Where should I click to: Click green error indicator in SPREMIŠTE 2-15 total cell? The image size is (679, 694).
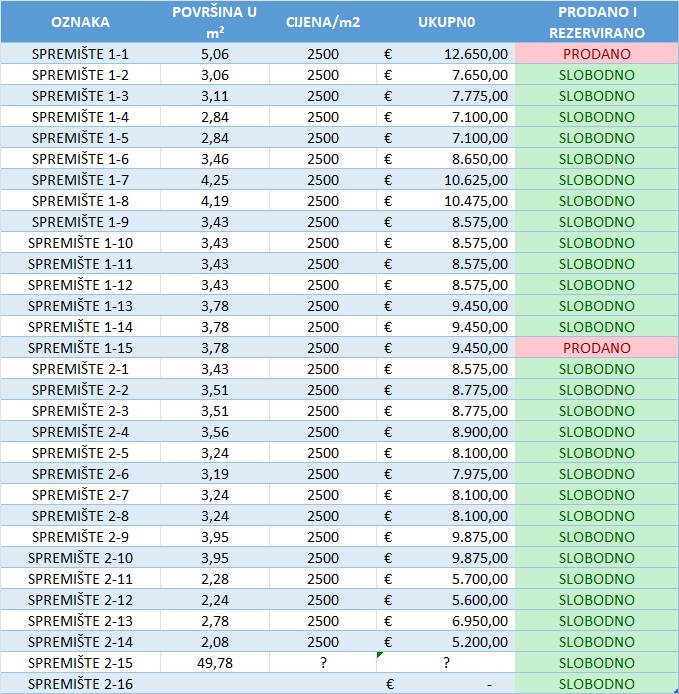click(380, 655)
